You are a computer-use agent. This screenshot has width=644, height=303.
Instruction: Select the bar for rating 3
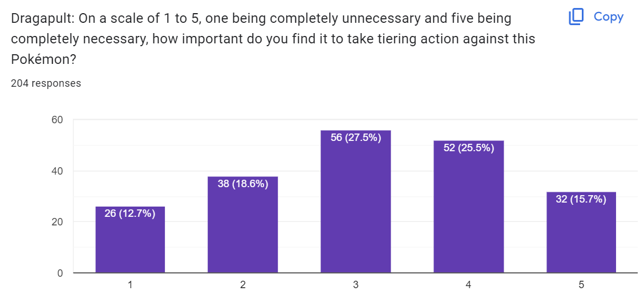pos(356,201)
